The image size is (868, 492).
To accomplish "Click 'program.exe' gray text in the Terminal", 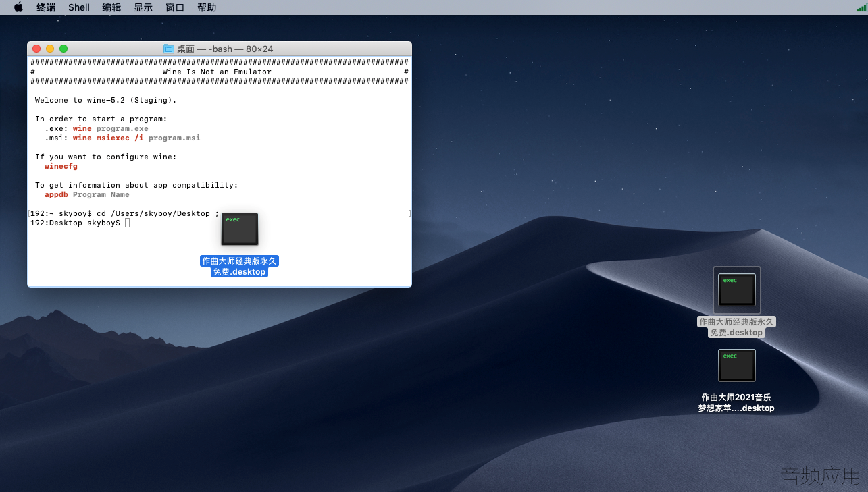I will 122,128.
